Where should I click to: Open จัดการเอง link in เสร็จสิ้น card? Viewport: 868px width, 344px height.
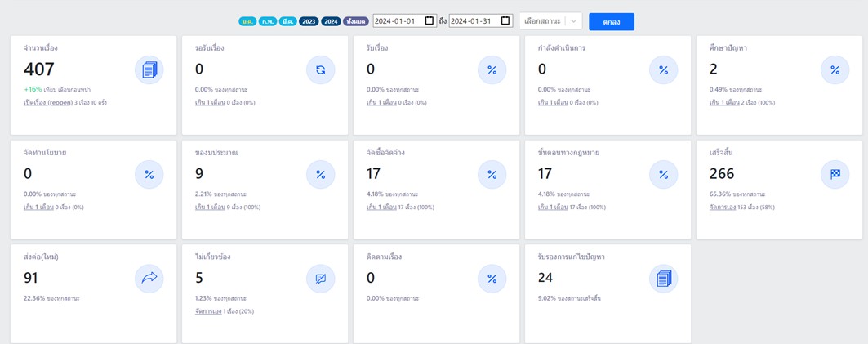(x=726, y=208)
